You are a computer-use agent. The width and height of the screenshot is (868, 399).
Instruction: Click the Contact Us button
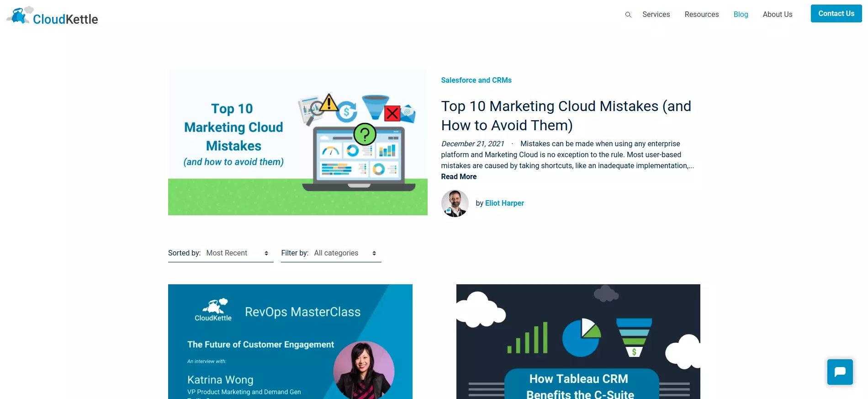(x=836, y=14)
